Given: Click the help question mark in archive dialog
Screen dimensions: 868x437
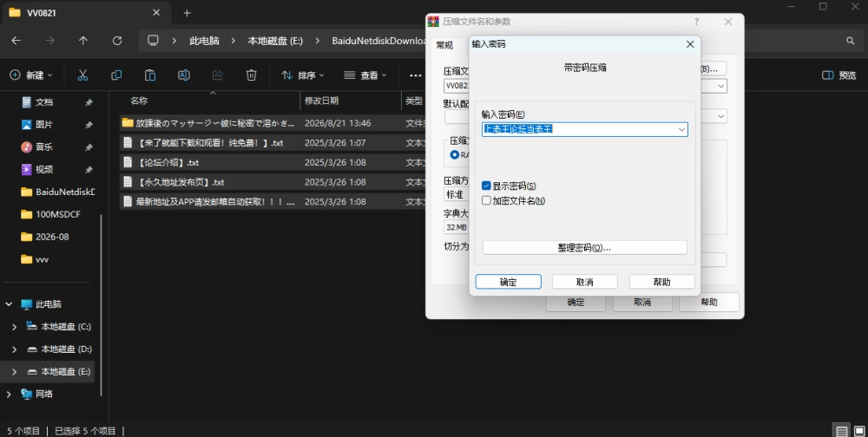Looking at the screenshot, I should (x=696, y=22).
